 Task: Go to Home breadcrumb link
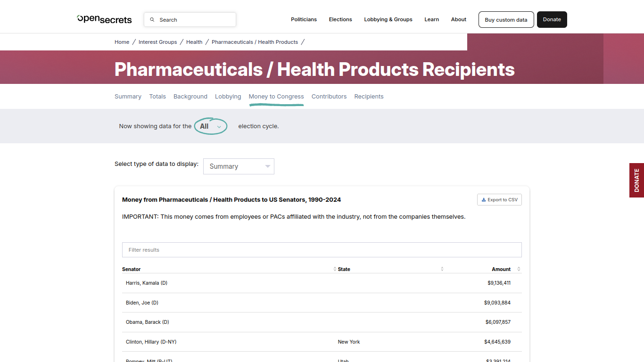pos(122,42)
